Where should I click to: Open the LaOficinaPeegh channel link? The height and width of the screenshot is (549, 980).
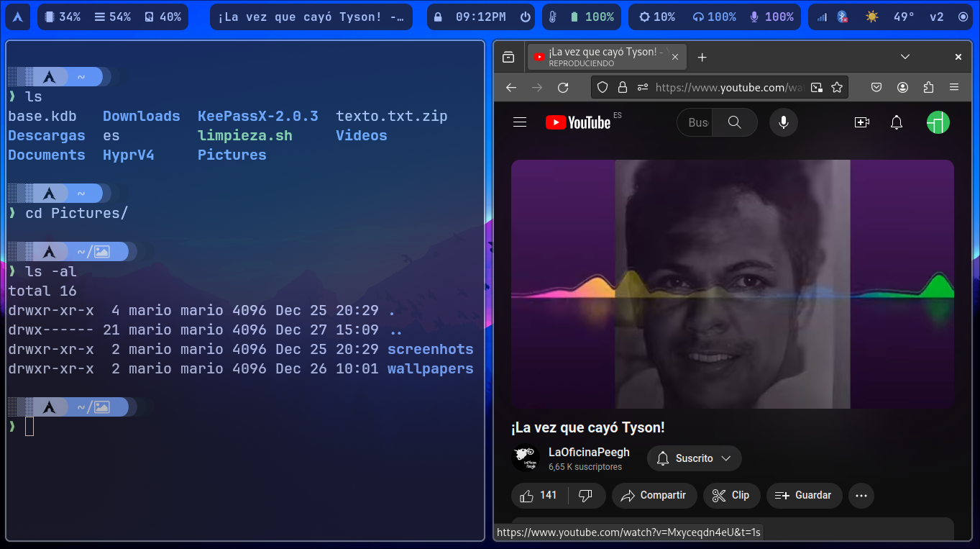click(x=589, y=453)
